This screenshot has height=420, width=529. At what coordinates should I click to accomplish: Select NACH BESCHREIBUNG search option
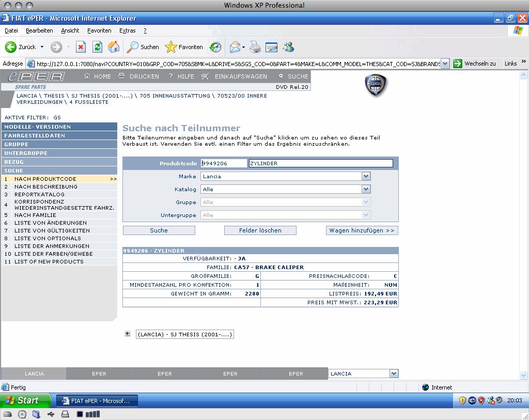59,187
